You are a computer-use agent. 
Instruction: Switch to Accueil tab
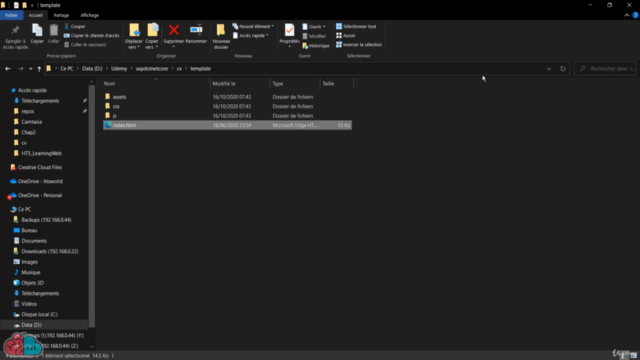(36, 15)
